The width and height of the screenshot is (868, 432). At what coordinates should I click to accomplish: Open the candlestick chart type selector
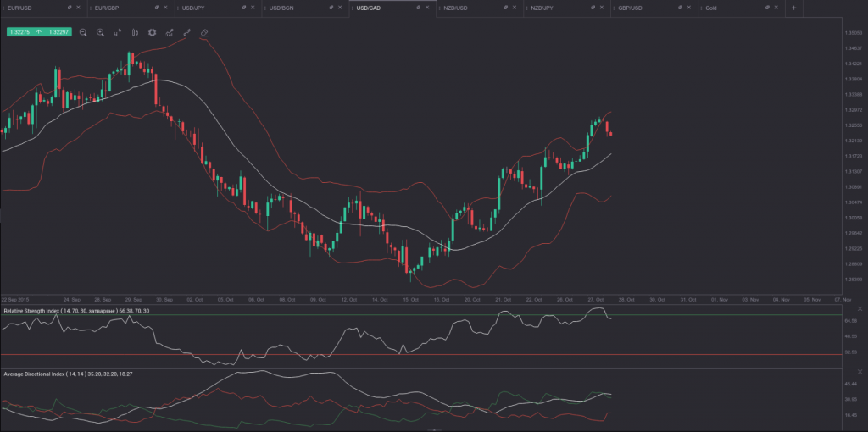135,32
